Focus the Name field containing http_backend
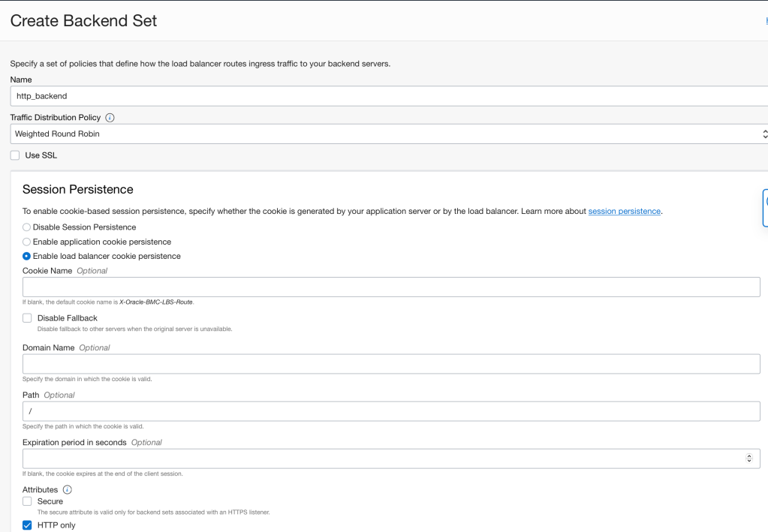 point(387,96)
